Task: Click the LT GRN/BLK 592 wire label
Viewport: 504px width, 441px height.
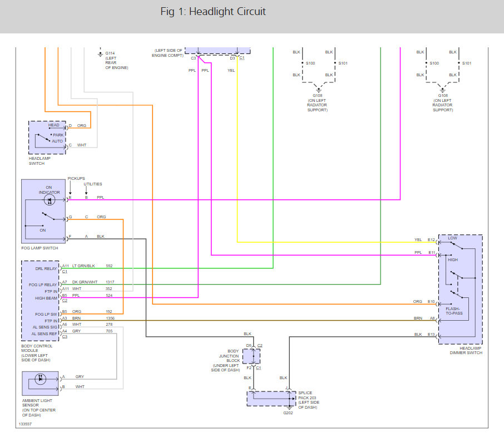Action: [x=92, y=266]
